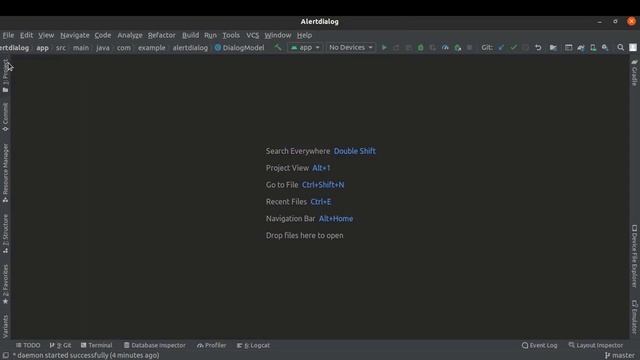Viewport: 640px width, 360px height.
Task: Open the Commit tool window tab
Action: point(5,117)
